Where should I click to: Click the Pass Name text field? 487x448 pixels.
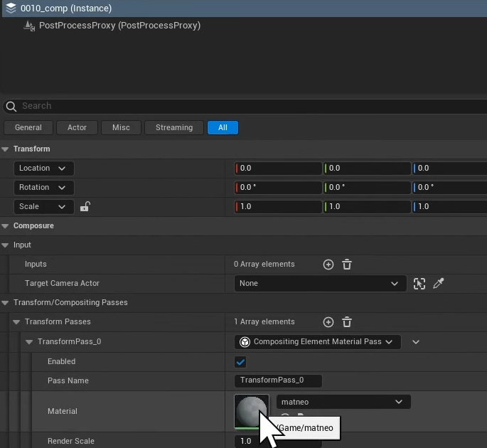click(278, 381)
